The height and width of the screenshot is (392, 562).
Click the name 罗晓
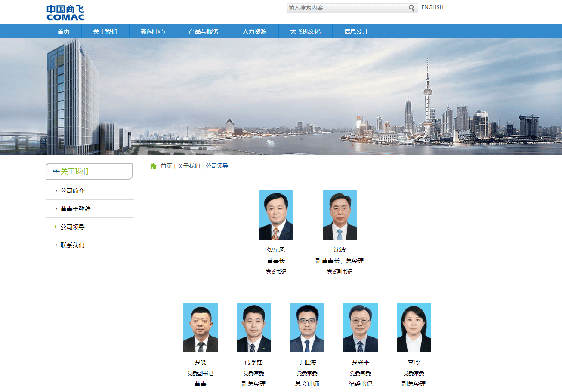[200, 362]
